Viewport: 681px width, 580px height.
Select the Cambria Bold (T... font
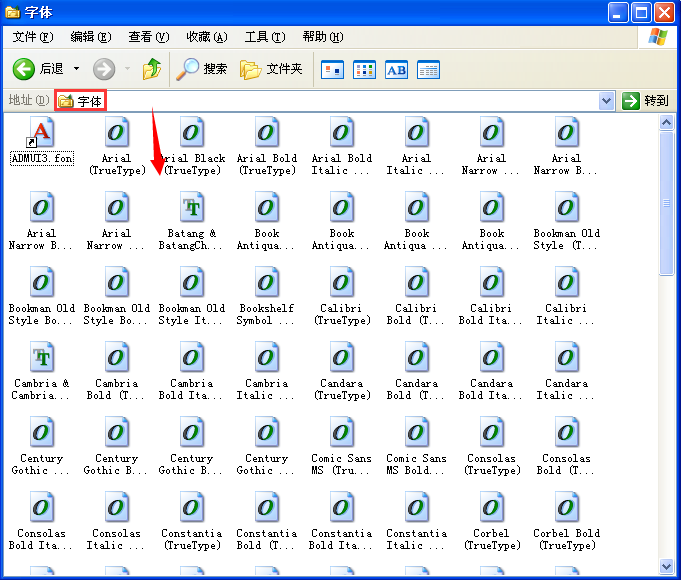(116, 372)
